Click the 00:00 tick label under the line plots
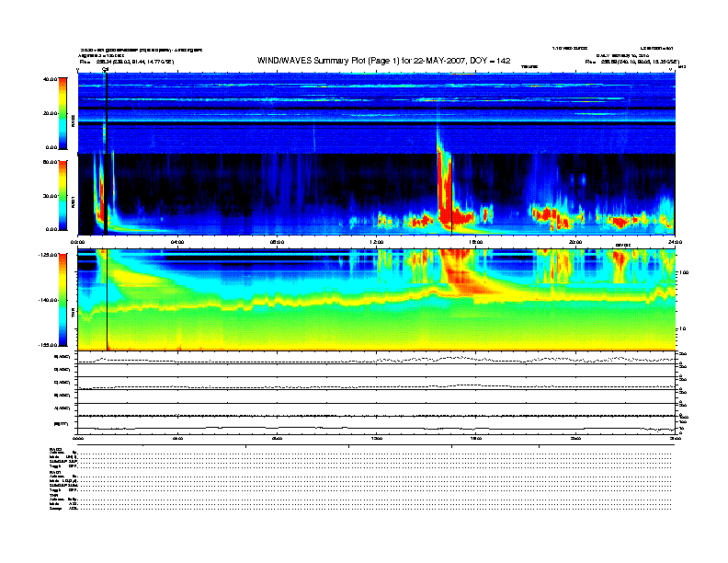728x563 pixels. [x=77, y=438]
